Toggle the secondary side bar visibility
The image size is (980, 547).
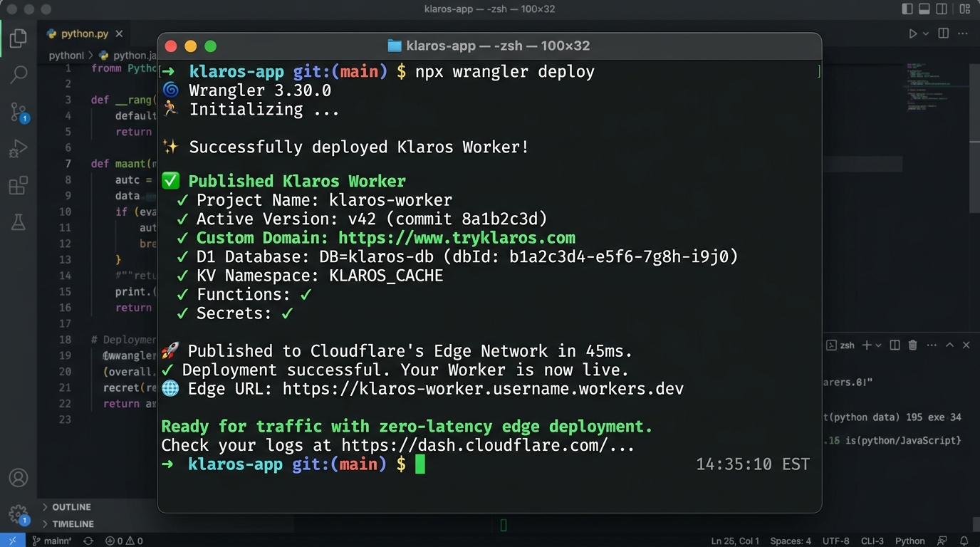(942, 9)
